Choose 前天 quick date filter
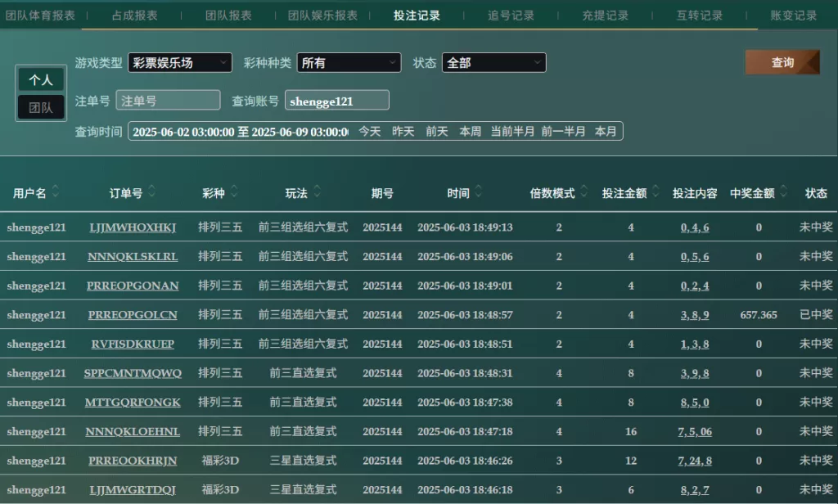 click(x=437, y=131)
